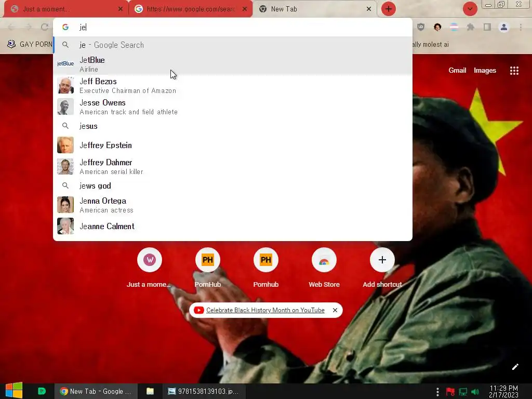
Task: Open the taskbar clock 11:29 PM
Action: click(503, 391)
